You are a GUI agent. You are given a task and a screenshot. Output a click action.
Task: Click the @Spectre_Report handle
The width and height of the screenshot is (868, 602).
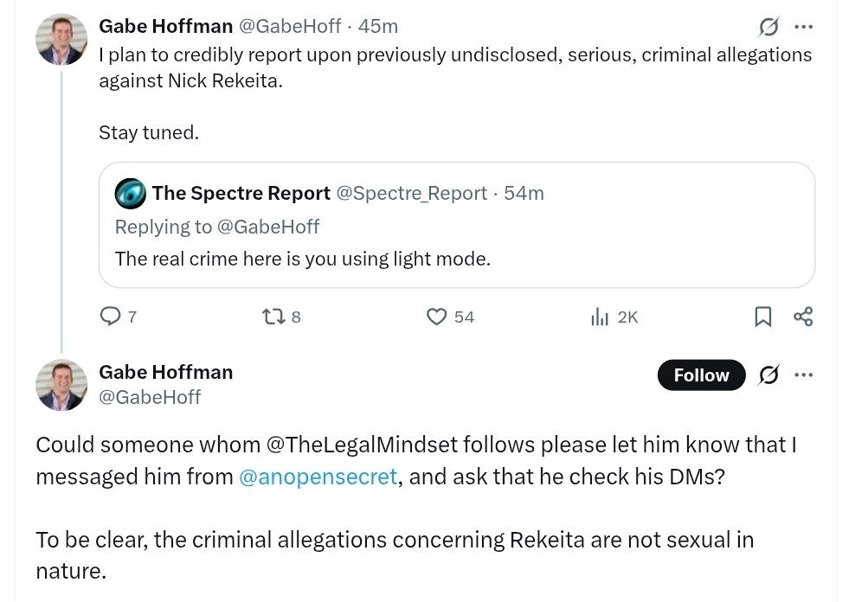[x=410, y=193]
